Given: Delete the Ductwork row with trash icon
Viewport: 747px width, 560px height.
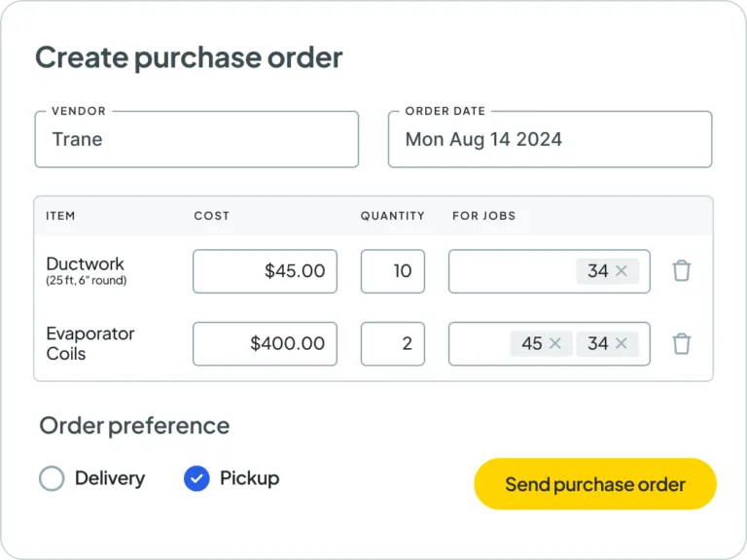Looking at the screenshot, I should coord(682,271).
